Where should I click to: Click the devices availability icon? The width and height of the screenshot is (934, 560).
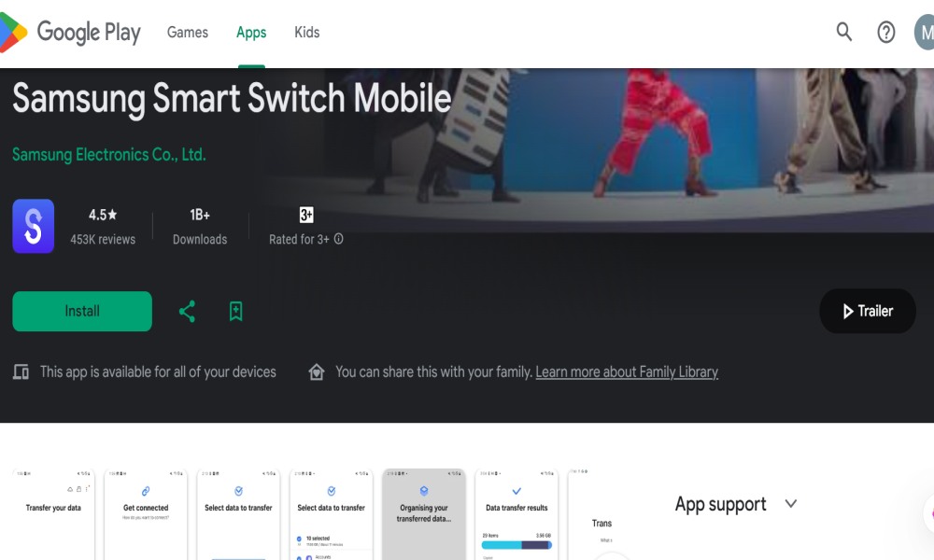(x=21, y=372)
